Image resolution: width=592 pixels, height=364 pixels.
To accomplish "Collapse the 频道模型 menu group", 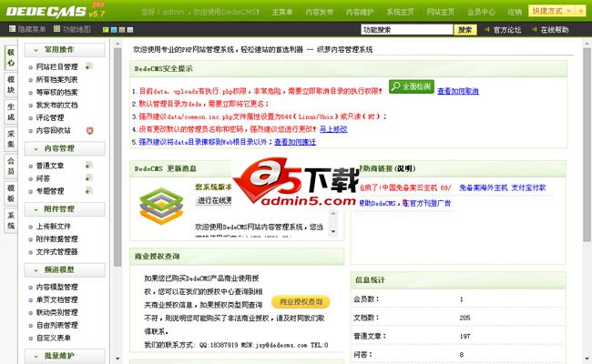I will click(x=65, y=270).
